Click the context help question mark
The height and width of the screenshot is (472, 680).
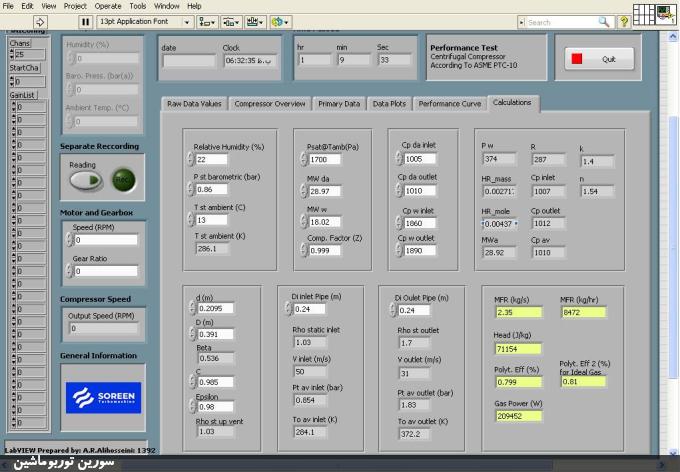coord(625,21)
